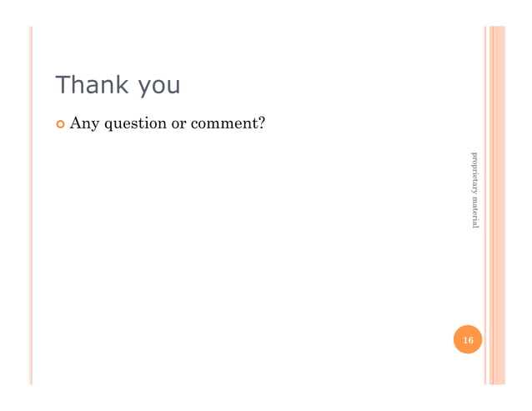Click the capital "T" of the title
532x411 pixels.
coord(63,84)
